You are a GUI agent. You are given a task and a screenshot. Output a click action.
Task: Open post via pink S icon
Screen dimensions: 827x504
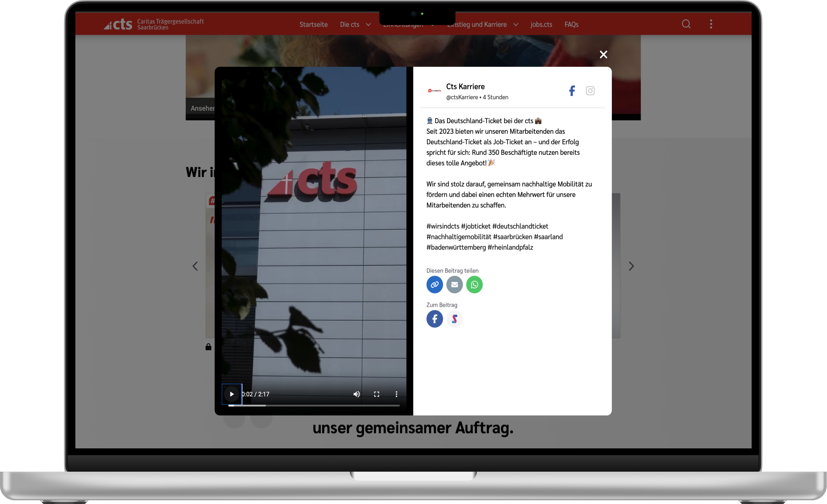tap(454, 319)
